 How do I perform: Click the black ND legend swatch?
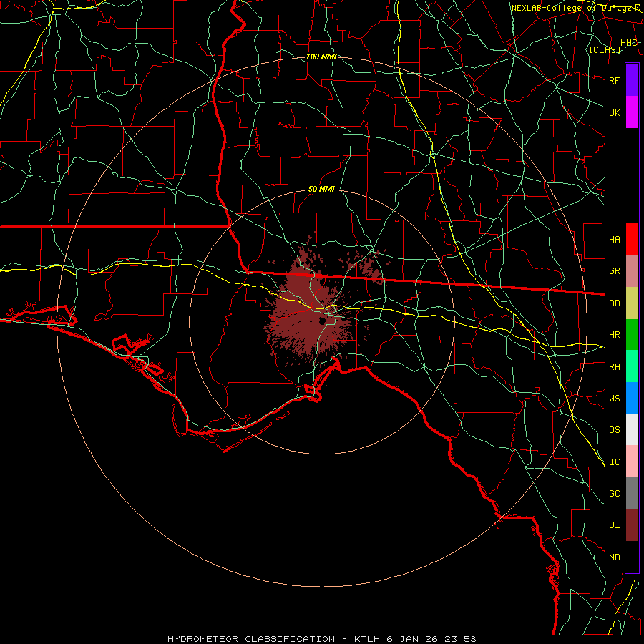pos(632,557)
